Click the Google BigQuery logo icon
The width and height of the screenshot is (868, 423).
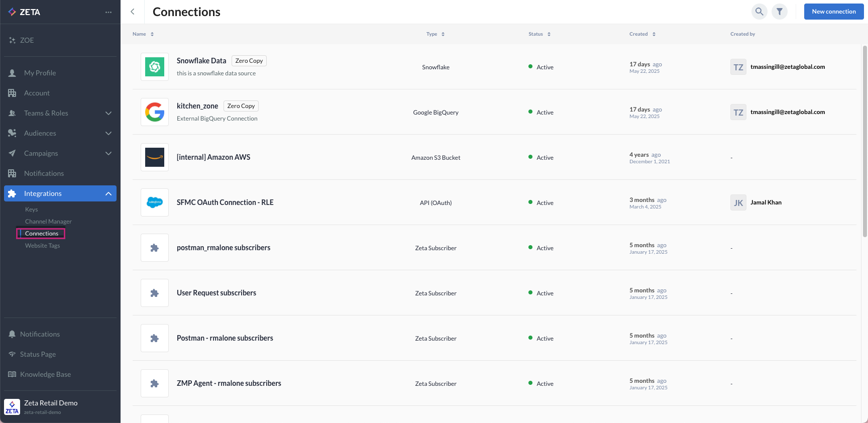pos(155,112)
